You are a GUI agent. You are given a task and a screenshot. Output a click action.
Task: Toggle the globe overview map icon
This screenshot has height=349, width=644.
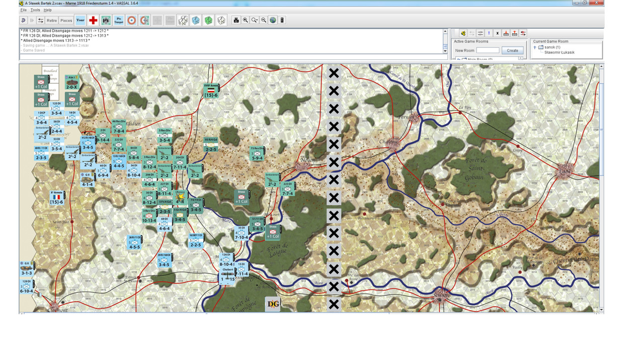coord(273,20)
